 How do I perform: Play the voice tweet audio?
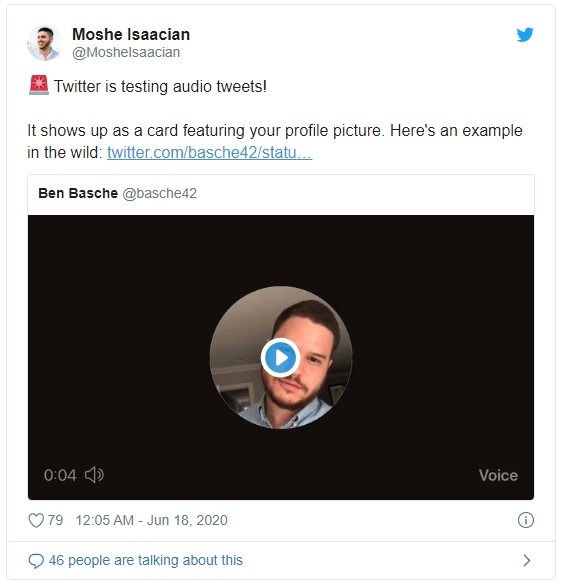pyautogui.click(x=280, y=358)
